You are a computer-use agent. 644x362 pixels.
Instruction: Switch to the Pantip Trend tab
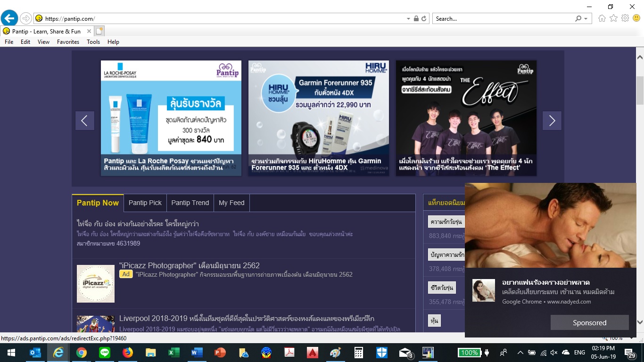coord(190,203)
